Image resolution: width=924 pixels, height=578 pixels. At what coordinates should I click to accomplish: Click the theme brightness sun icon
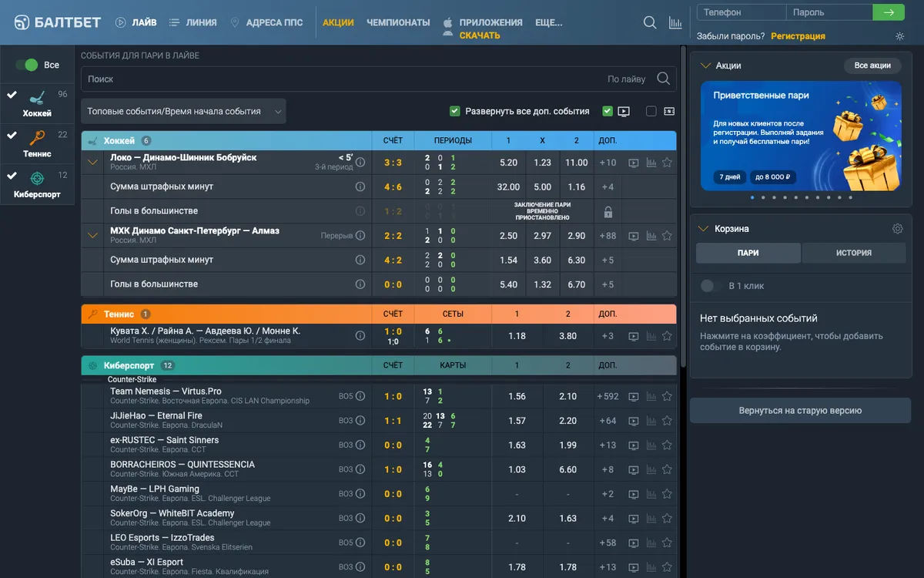tap(900, 36)
